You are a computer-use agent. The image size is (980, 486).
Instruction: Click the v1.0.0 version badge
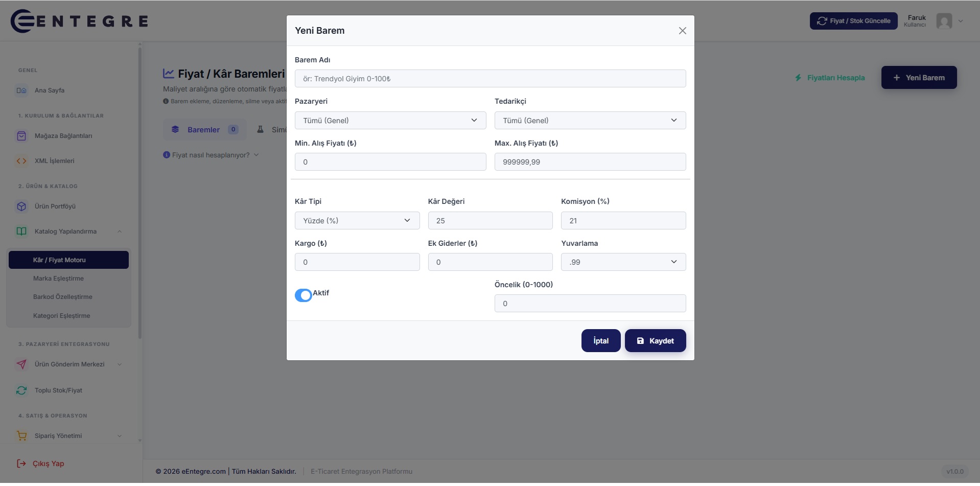pos(955,472)
